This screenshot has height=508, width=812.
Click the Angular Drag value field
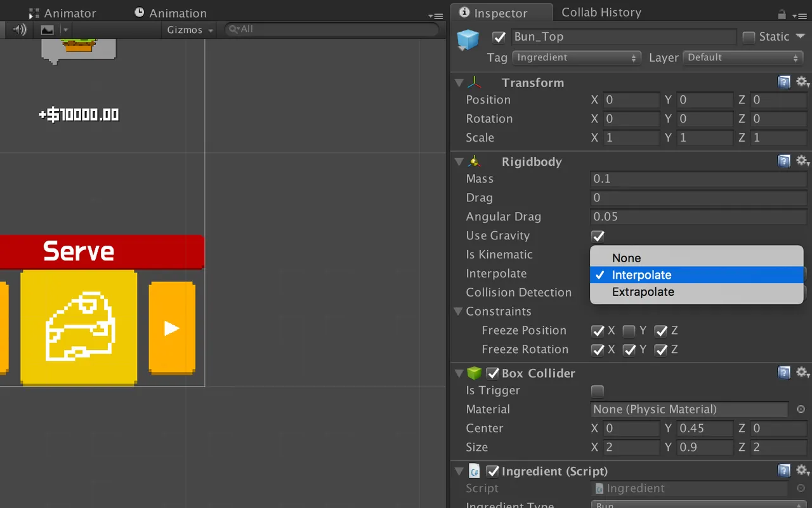[698, 217]
